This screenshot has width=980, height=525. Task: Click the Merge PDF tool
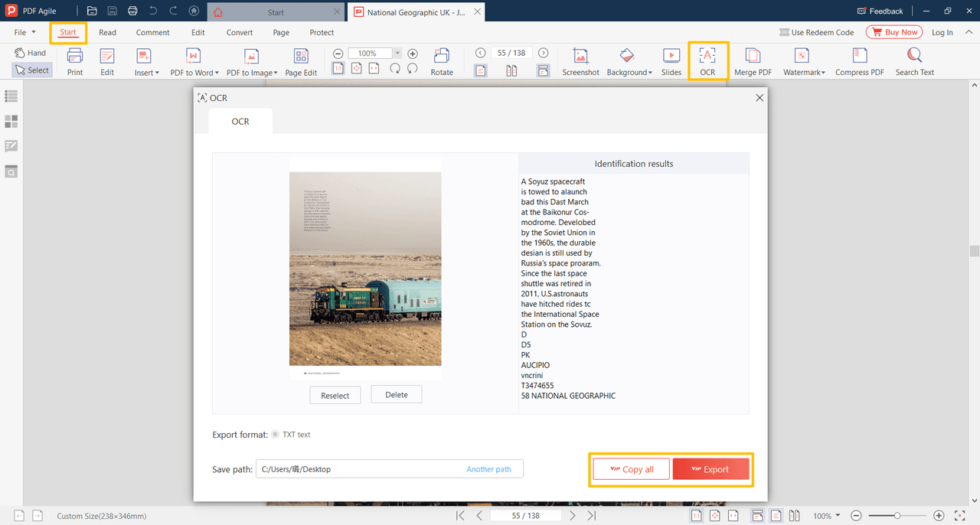click(752, 61)
